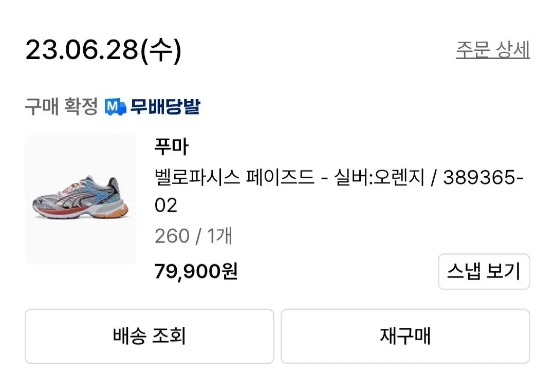Tap the 260 size option text
The width and height of the screenshot is (555, 392).
[x=172, y=236]
